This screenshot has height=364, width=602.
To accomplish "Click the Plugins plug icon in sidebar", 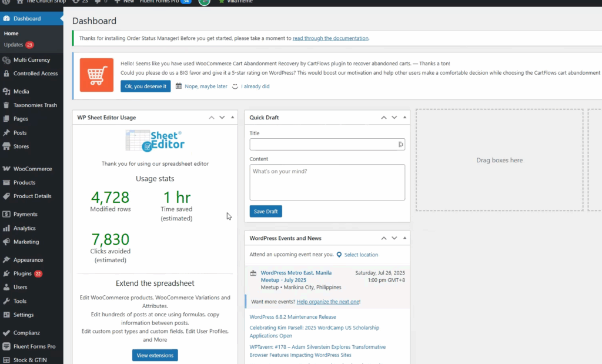I will pos(6,273).
